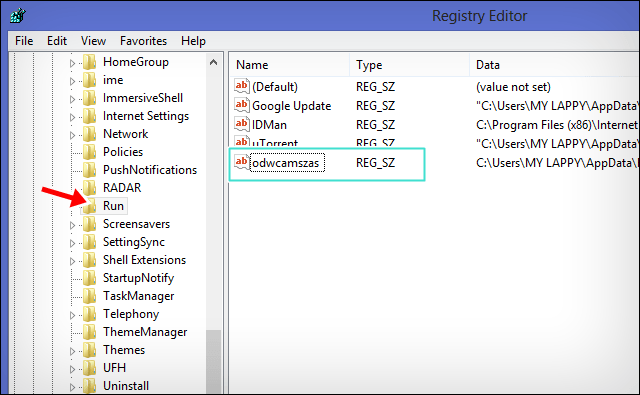
Task: Click the REG_SZ type of odwcamszas
Action: pos(375,162)
